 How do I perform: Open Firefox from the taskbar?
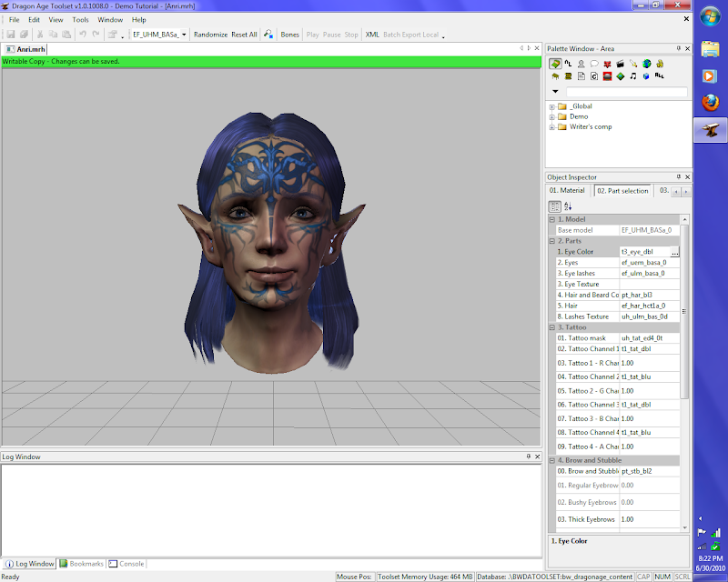pos(710,103)
